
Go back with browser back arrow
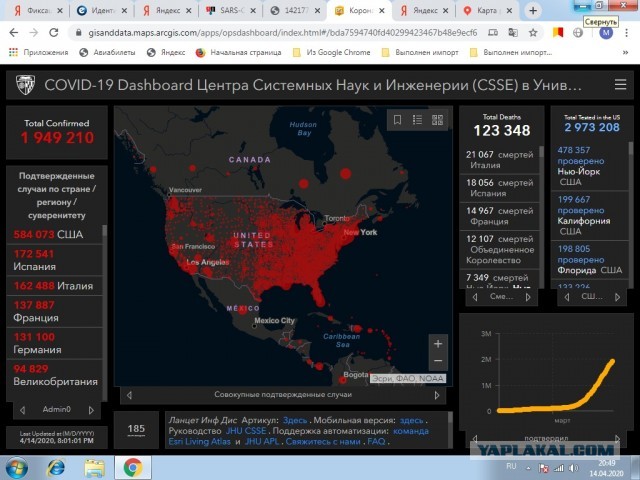[13, 33]
